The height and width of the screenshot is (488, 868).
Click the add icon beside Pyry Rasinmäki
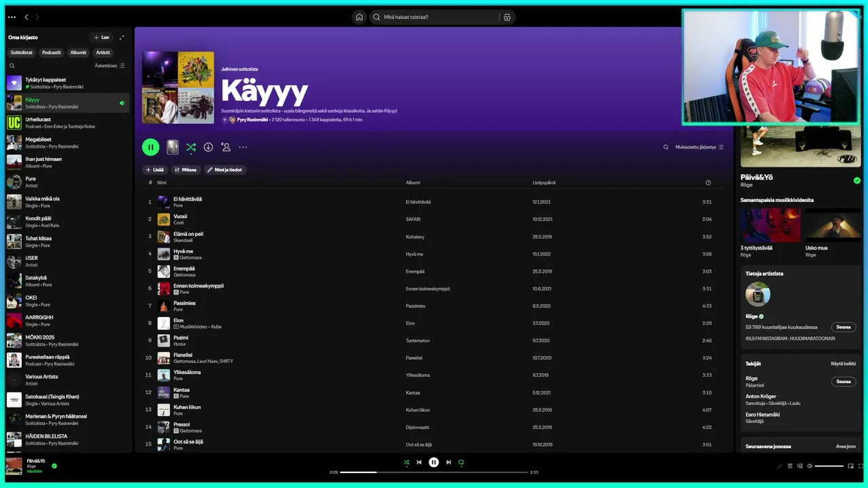coord(224,120)
